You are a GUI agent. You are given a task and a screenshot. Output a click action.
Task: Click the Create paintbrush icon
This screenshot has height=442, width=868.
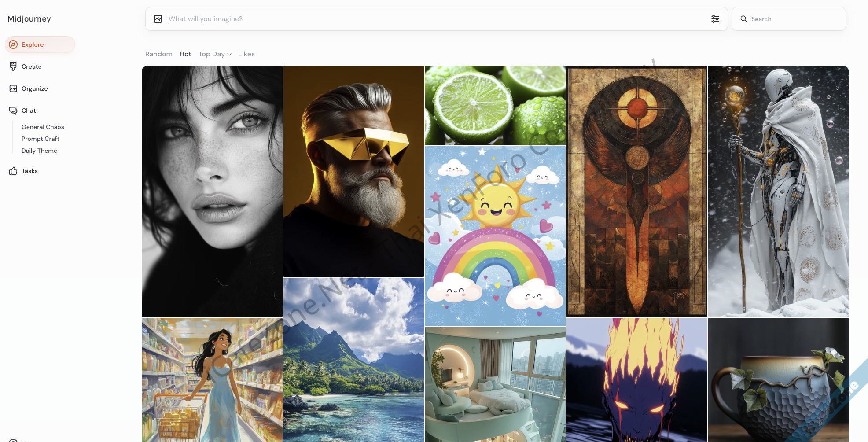pos(13,66)
